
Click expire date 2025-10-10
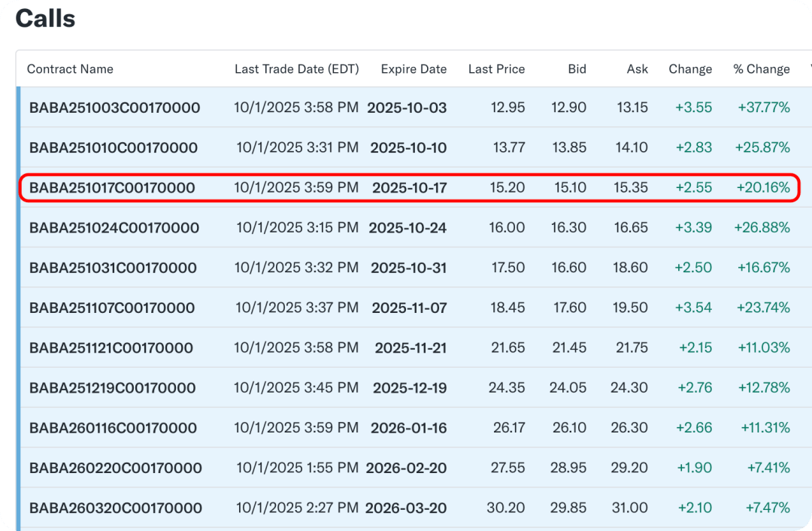(x=408, y=147)
